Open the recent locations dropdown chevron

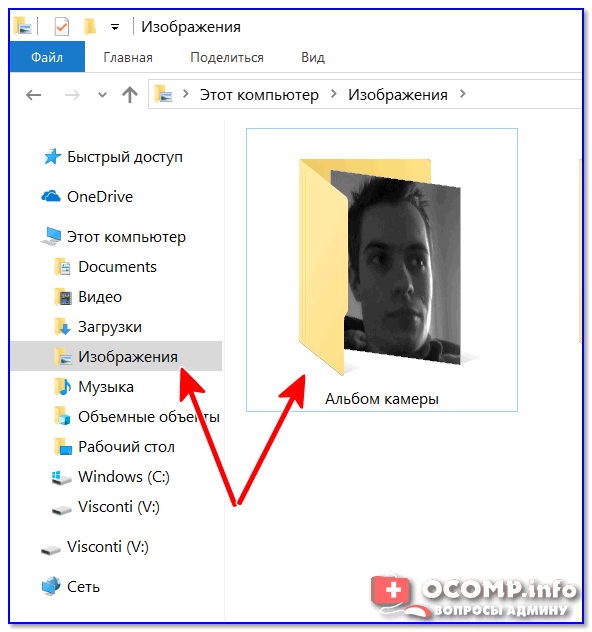[102, 95]
